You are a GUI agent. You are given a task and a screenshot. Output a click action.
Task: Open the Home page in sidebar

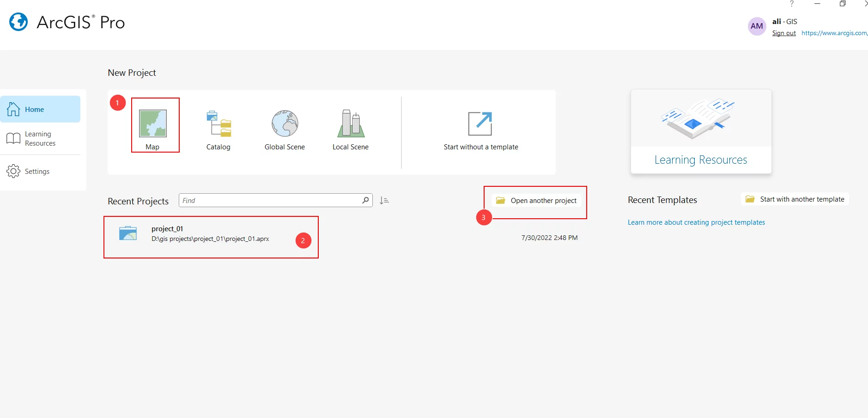pos(40,109)
